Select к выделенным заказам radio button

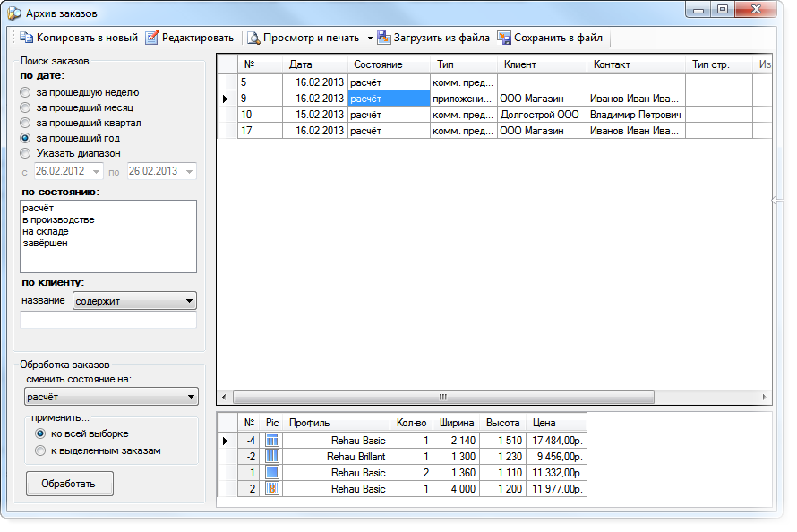point(40,450)
